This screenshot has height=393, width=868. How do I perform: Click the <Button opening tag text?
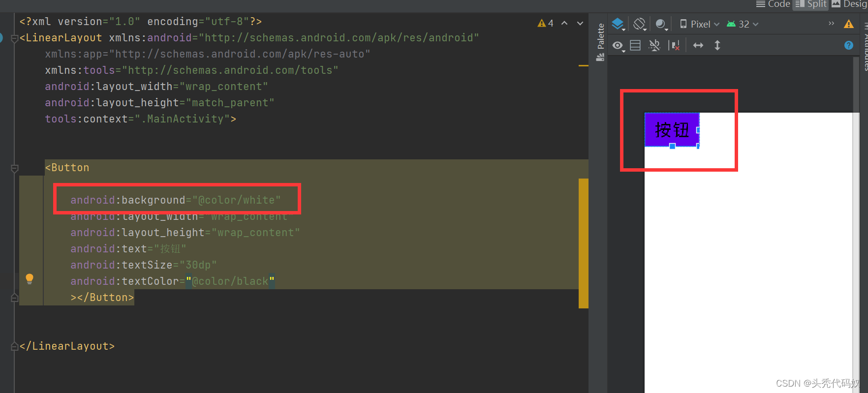[67, 168]
